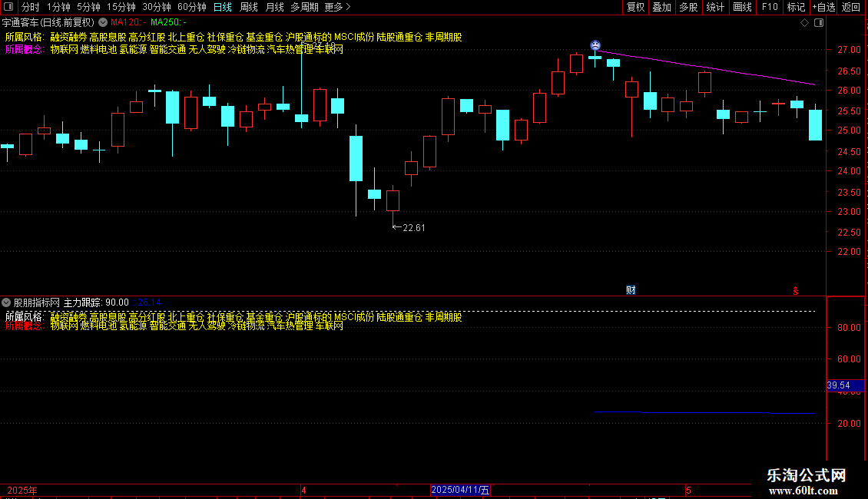Image resolution: width=868 pixels, height=499 pixels.
Task: Open the 统计 statistics tool
Action: pyautogui.click(x=714, y=7)
